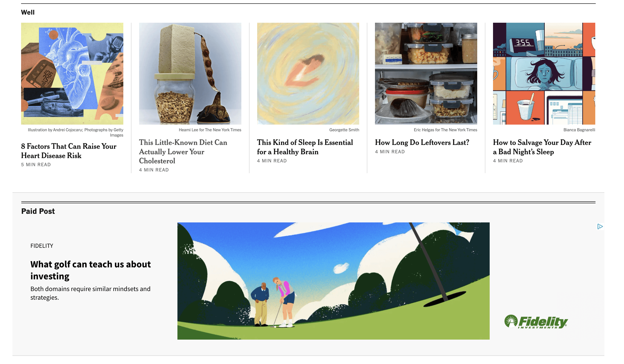Open the Well section heading
This screenshot has width=624, height=364.
point(28,12)
